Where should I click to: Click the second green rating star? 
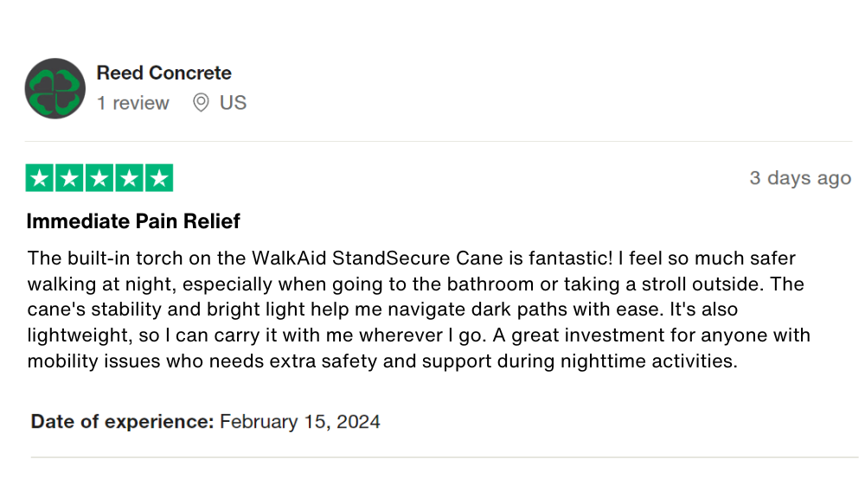pyautogui.click(x=70, y=178)
